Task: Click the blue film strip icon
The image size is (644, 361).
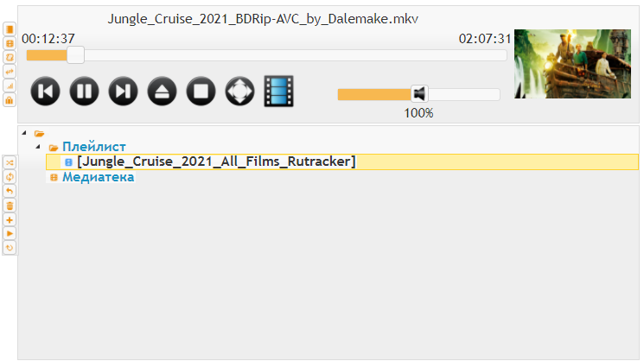Action: [279, 91]
